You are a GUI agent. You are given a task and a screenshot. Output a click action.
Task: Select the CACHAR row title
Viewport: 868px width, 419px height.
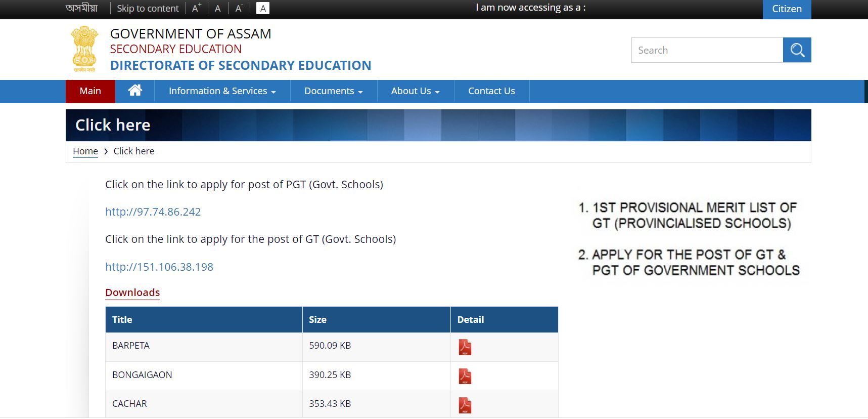click(129, 404)
